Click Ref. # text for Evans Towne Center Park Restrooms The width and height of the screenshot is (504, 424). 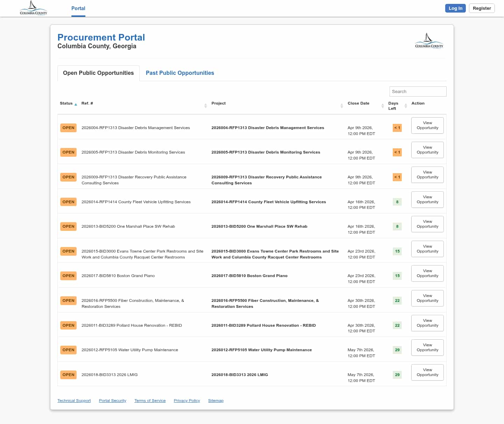point(142,254)
